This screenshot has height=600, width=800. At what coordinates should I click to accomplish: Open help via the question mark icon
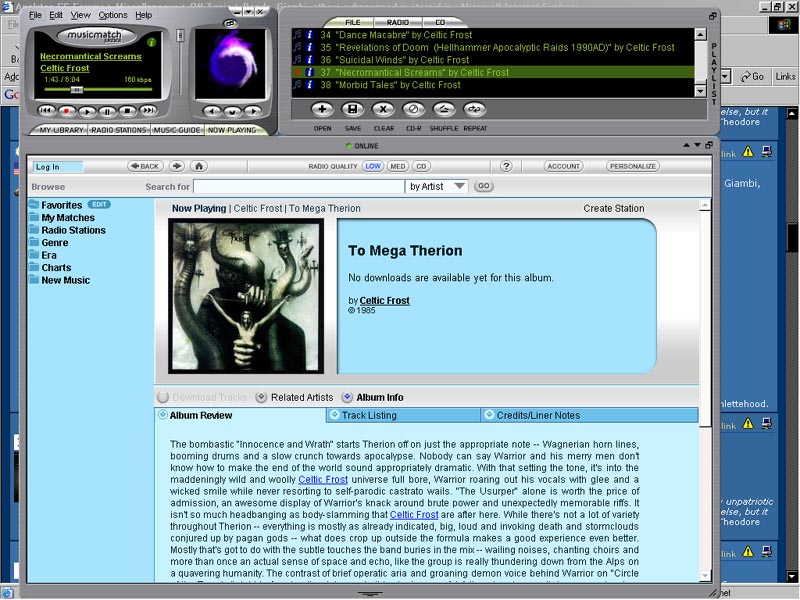click(x=506, y=166)
